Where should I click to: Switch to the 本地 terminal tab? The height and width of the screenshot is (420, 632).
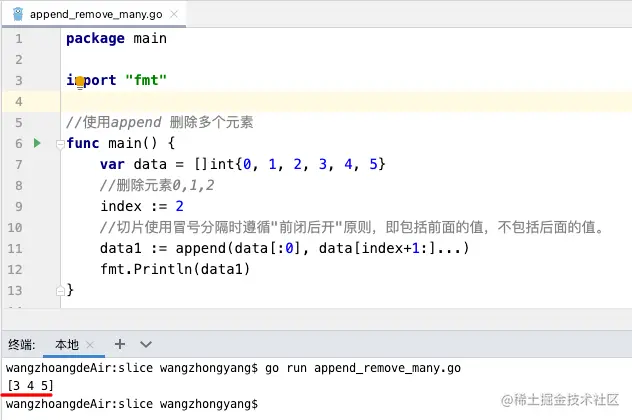coord(67,343)
